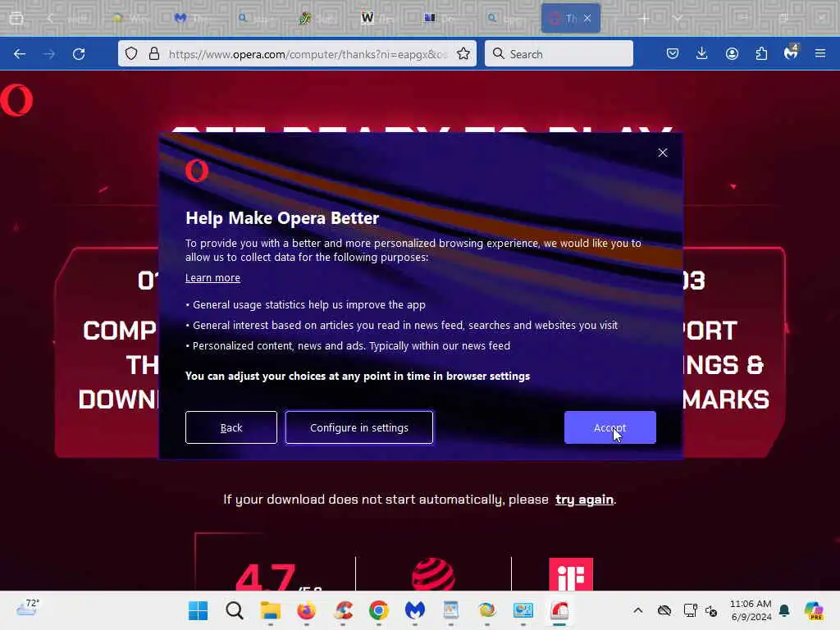The width and height of the screenshot is (840, 630).
Task: Open File Explorer from the taskbar
Action: pyautogui.click(x=271, y=610)
